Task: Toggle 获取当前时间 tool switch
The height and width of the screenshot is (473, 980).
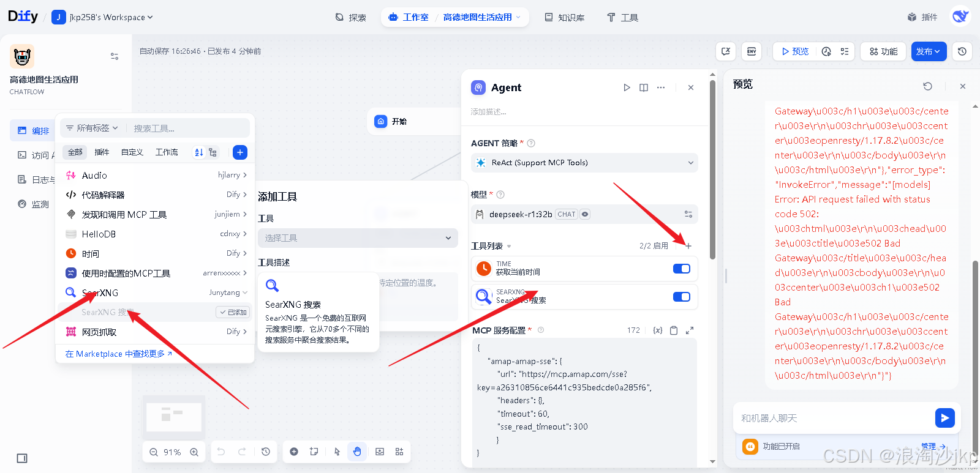Action: [682, 269]
